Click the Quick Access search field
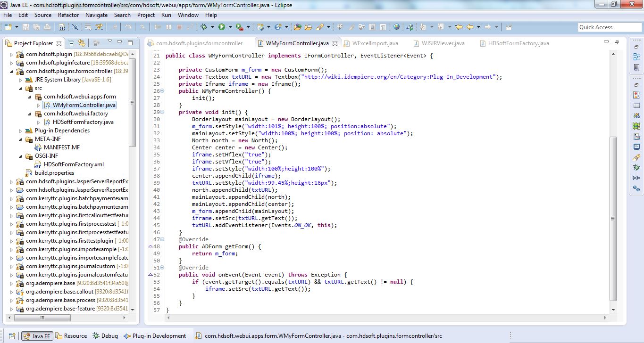Screen dimensions: 644x343 coord(609,27)
